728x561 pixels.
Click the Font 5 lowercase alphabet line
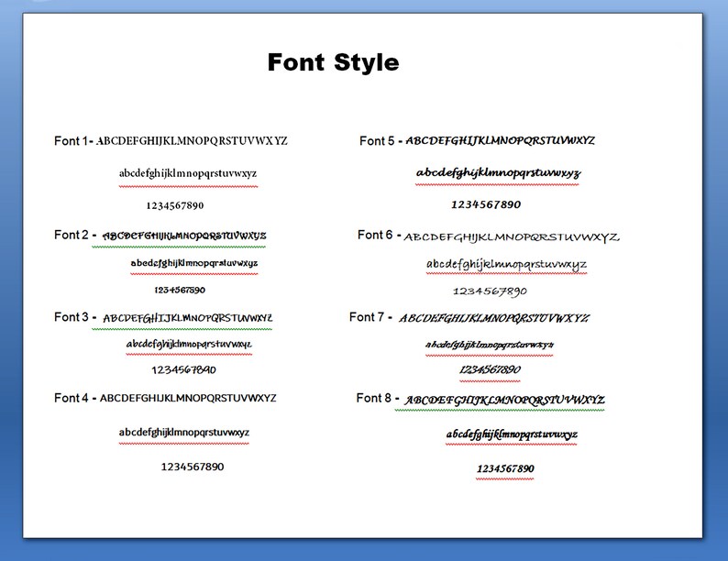click(x=498, y=173)
